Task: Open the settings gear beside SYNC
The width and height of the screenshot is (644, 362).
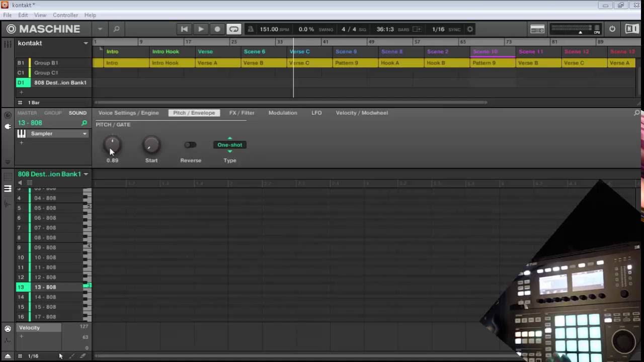Action: click(x=470, y=29)
